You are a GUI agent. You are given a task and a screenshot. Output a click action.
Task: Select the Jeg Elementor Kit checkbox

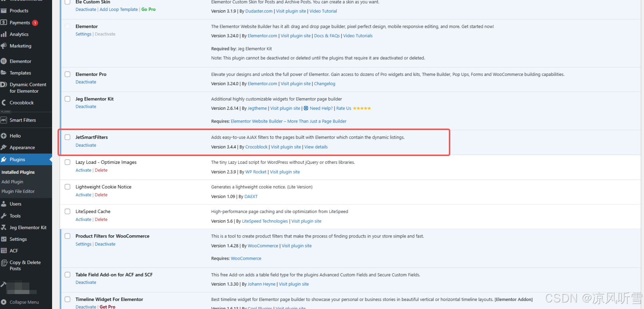(x=67, y=99)
